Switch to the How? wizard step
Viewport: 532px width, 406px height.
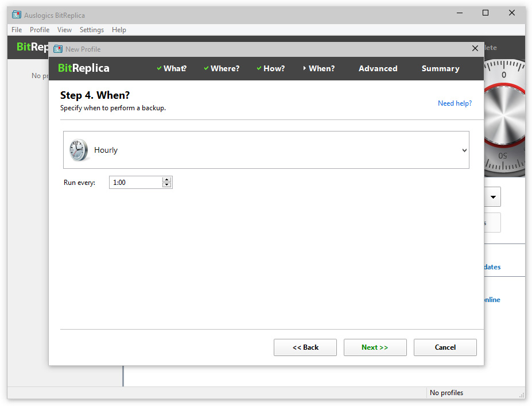coord(271,68)
